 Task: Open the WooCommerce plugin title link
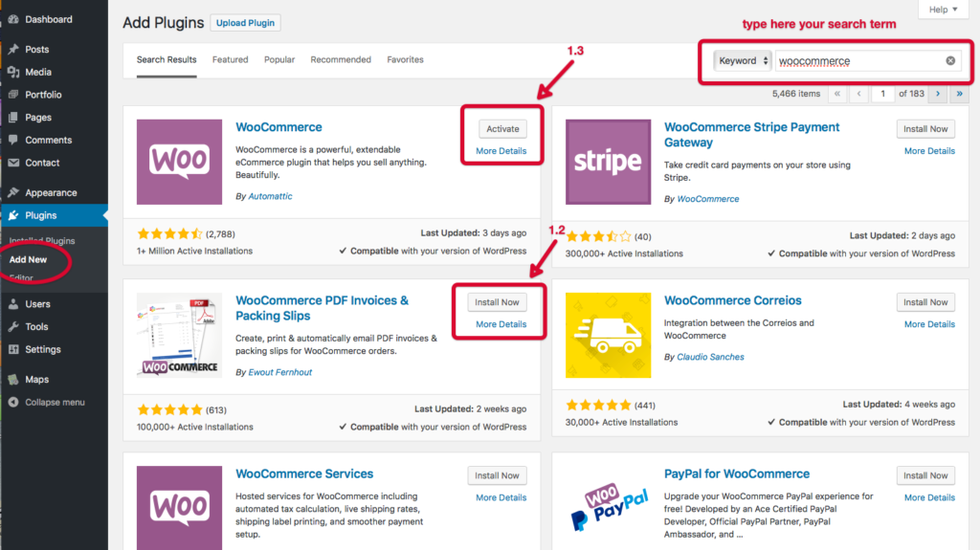point(278,127)
